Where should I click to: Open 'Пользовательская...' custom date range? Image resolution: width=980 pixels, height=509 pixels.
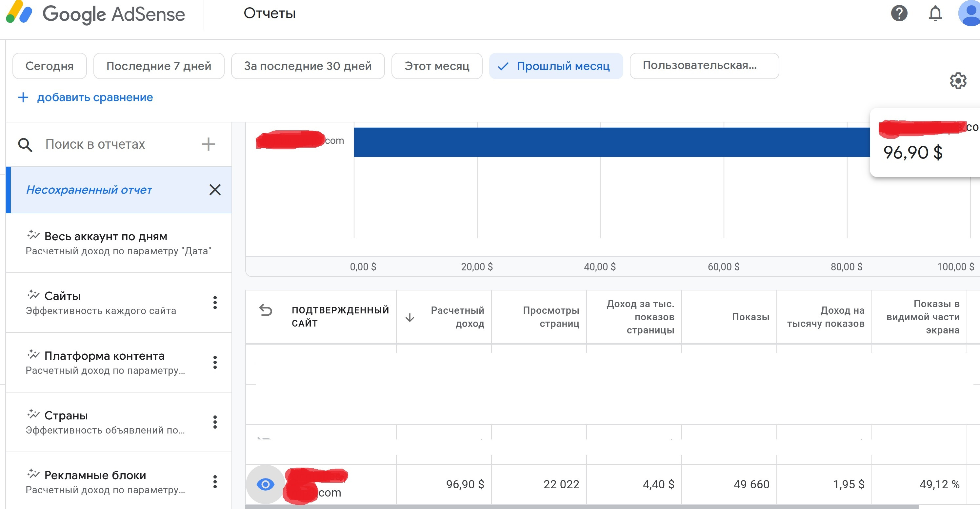tap(704, 66)
